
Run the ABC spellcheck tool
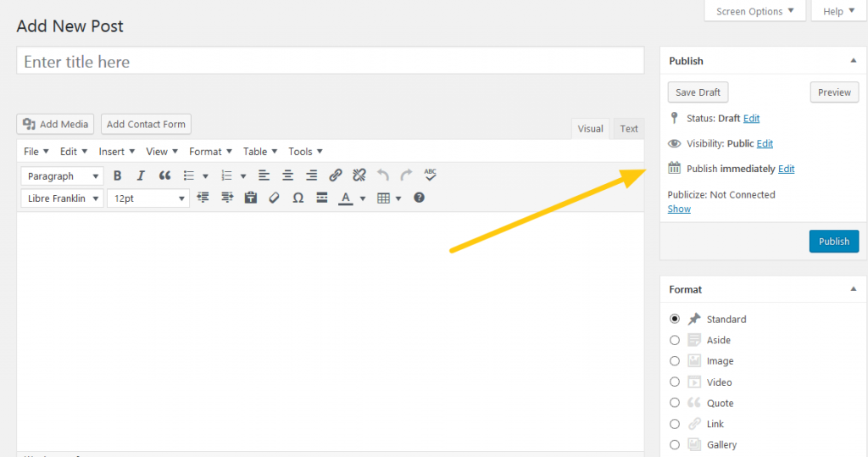coord(430,175)
